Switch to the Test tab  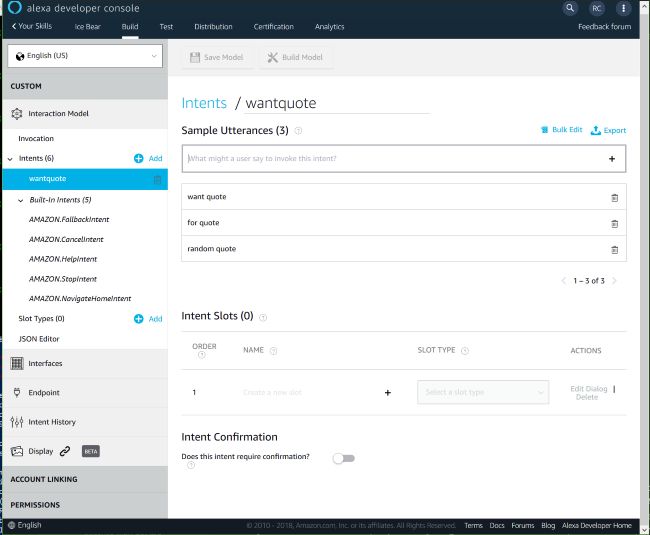tap(166, 27)
